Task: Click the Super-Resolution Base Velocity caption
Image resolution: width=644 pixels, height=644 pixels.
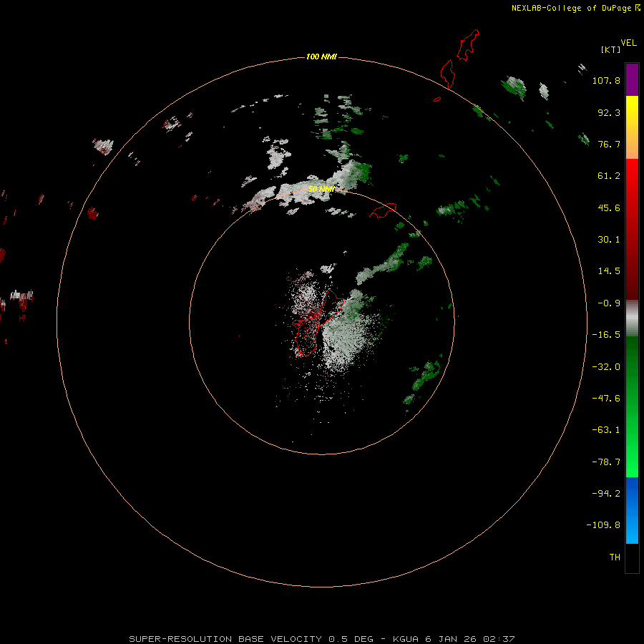Action: point(321,639)
